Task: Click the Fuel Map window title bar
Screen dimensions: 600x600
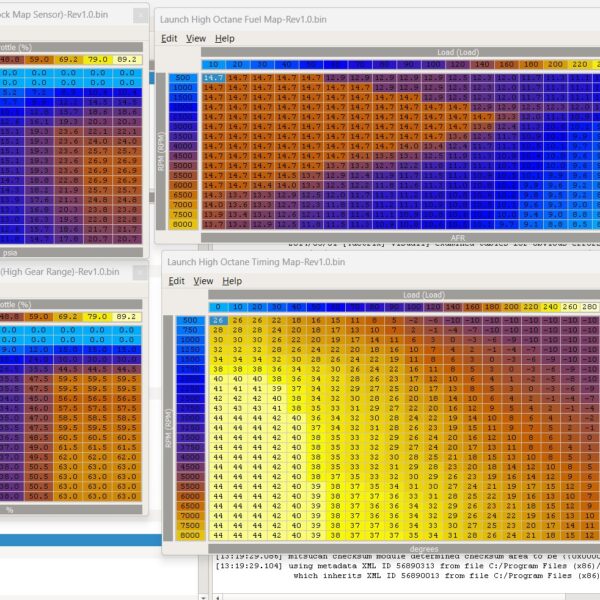Action: [x=377, y=20]
